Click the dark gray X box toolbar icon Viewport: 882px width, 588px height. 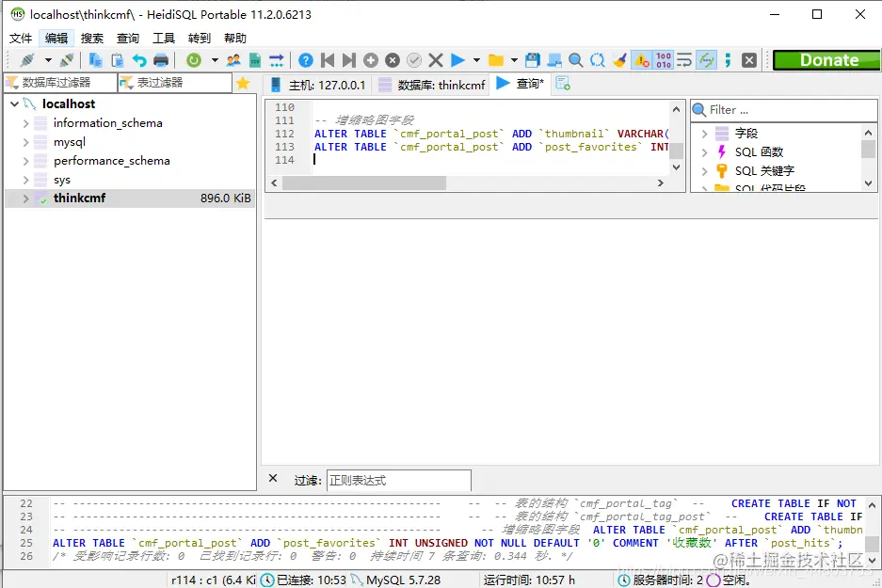pos(749,59)
